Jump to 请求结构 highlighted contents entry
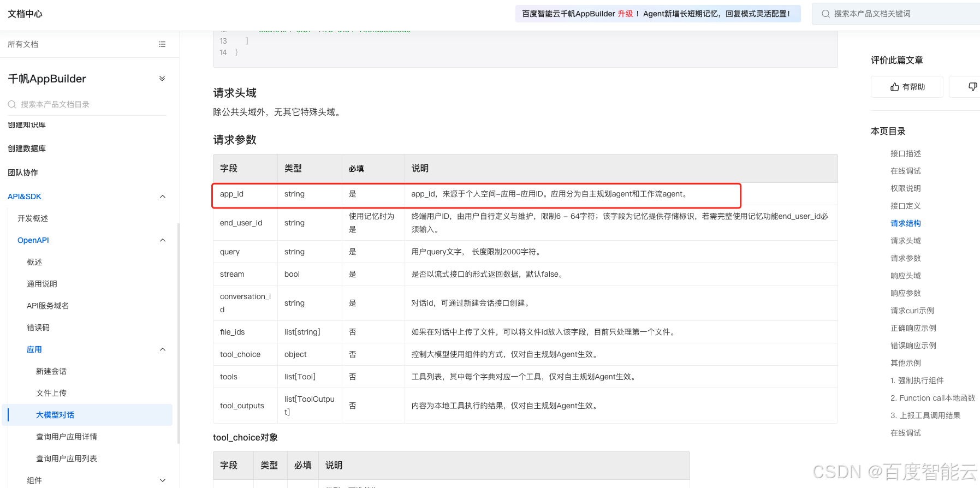980x488 pixels. 906,223
